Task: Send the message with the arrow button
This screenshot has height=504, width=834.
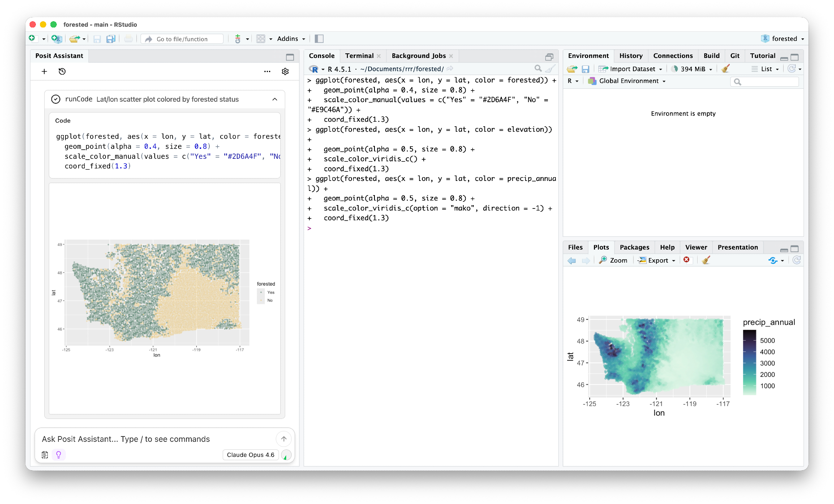Action: 284,439
